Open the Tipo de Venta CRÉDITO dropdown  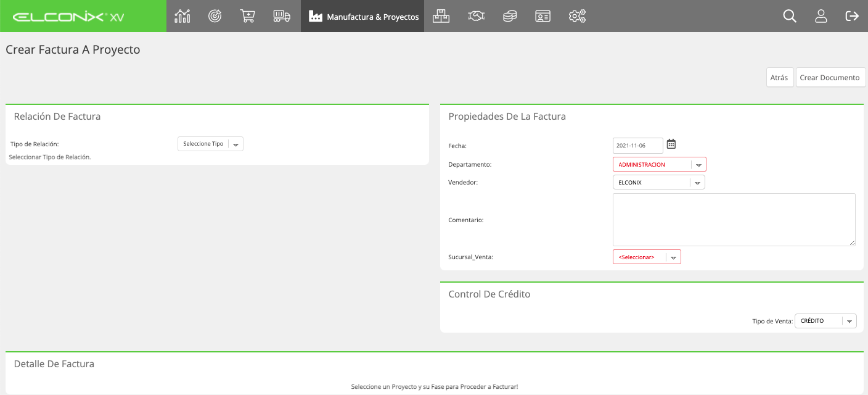[x=825, y=321]
